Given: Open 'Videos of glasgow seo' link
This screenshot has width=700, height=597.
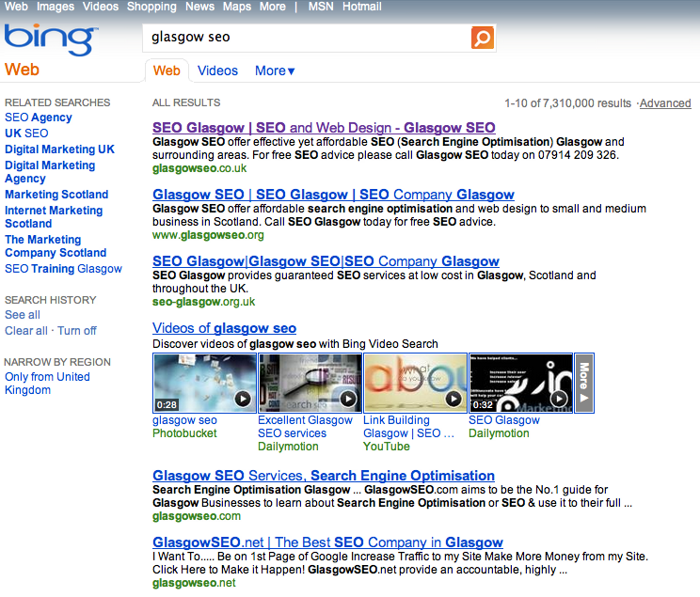Looking at the screenshot, I should (224, 328).
